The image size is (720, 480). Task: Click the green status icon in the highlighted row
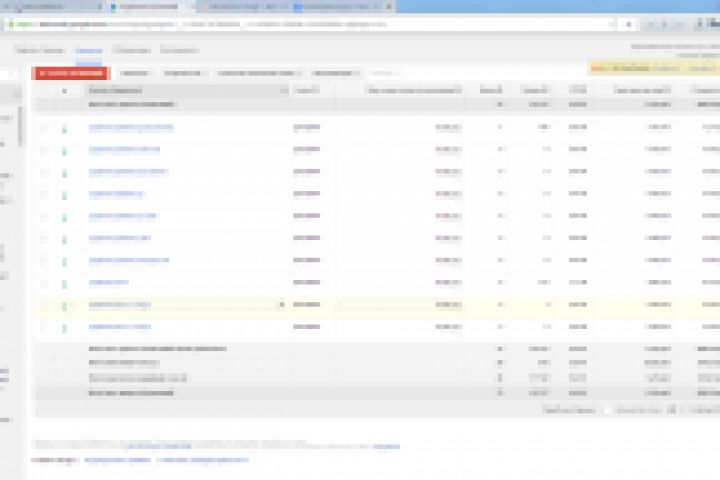[x=64, y=305]
